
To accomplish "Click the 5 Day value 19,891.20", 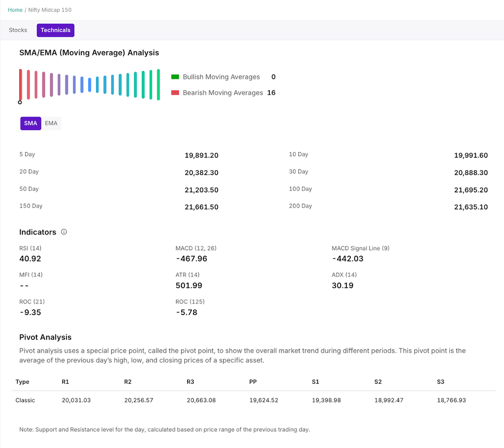I will point(201,155).
